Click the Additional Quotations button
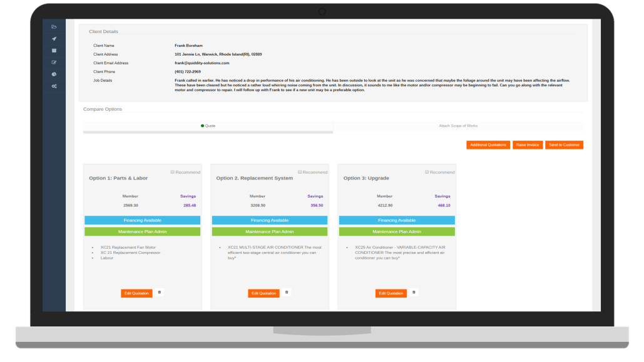This screenshot has height=362, width=644. coord(488,145)
